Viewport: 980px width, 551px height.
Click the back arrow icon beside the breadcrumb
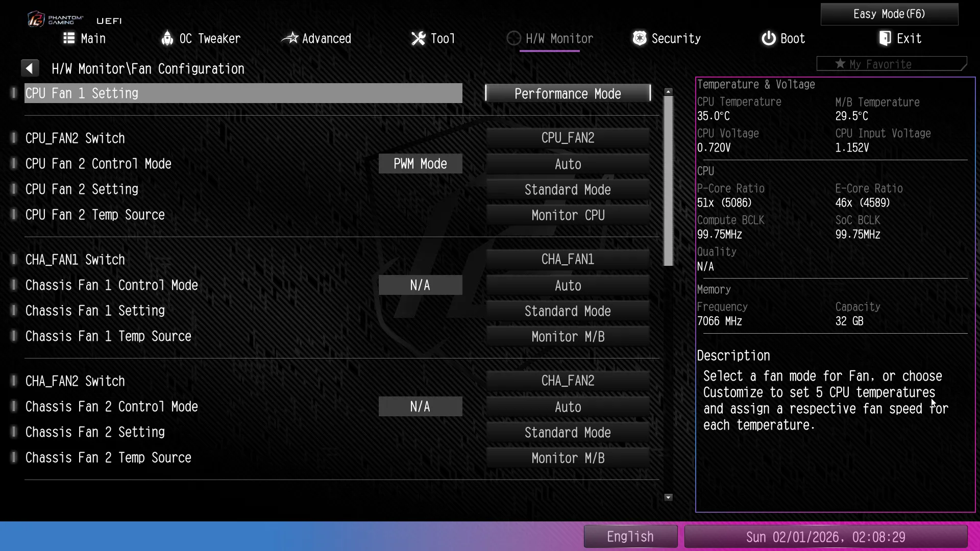point(30,68)
